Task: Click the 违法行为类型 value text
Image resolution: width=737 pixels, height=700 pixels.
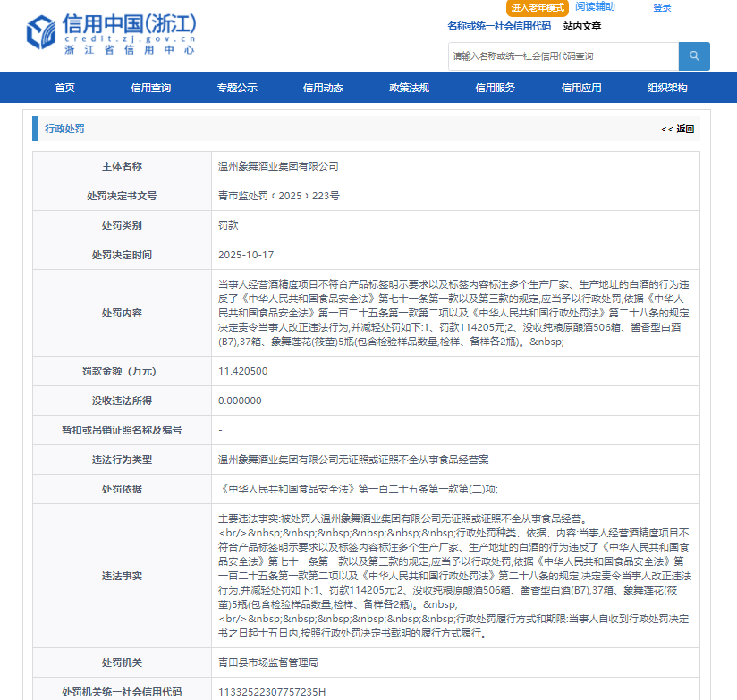Action: 353,460
